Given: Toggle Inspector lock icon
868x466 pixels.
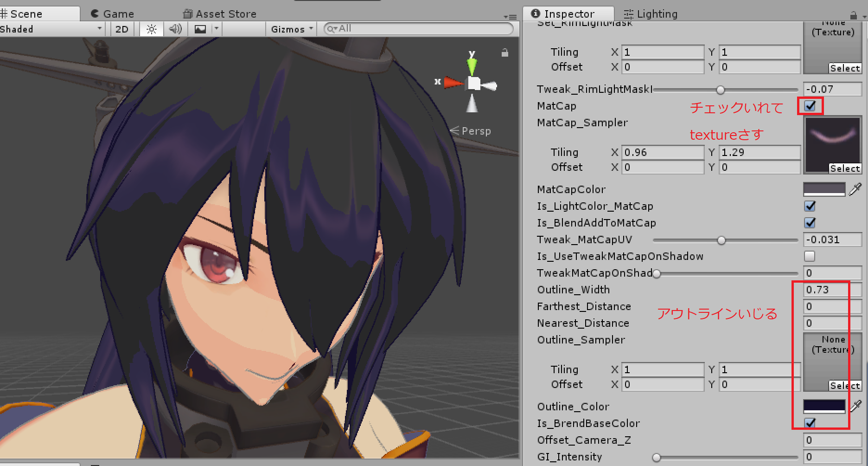Looking at the screenshot, I should (853, 15).
